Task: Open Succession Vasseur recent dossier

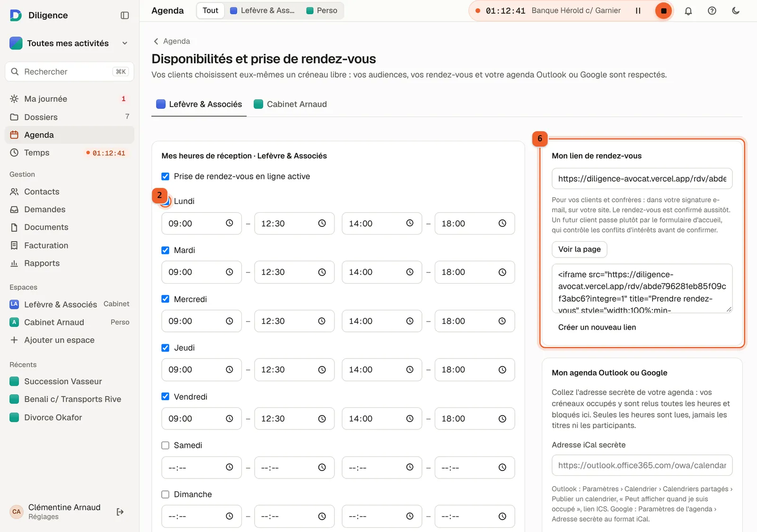Action: click(x=70, y=381)
